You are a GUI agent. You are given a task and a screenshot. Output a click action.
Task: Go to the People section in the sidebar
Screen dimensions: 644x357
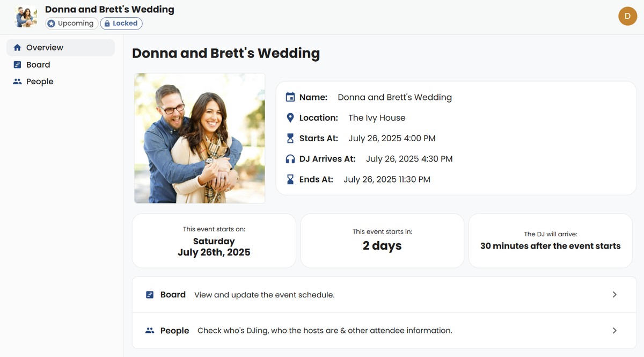click(61, 82)
